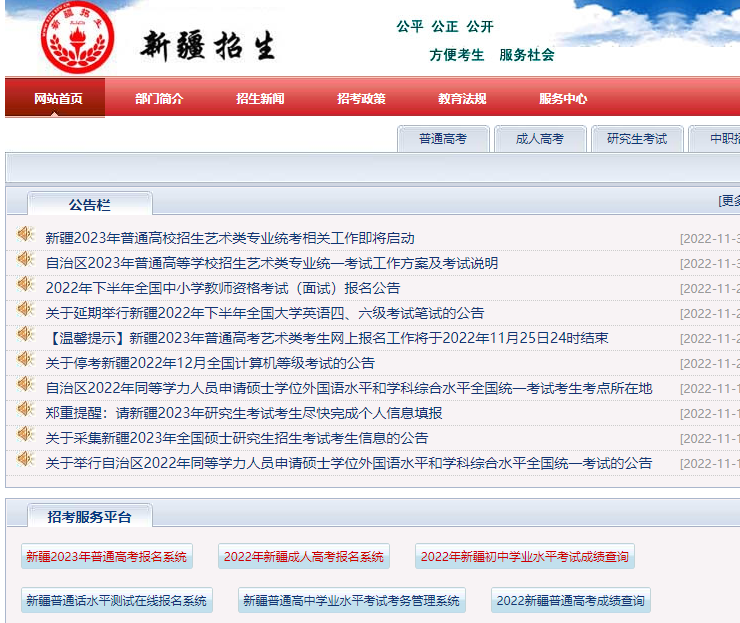Open notice 关于举行自治区2022年同等学力人员 考试的公告
This screenshot has width=740, height=623.
[349, 463]
